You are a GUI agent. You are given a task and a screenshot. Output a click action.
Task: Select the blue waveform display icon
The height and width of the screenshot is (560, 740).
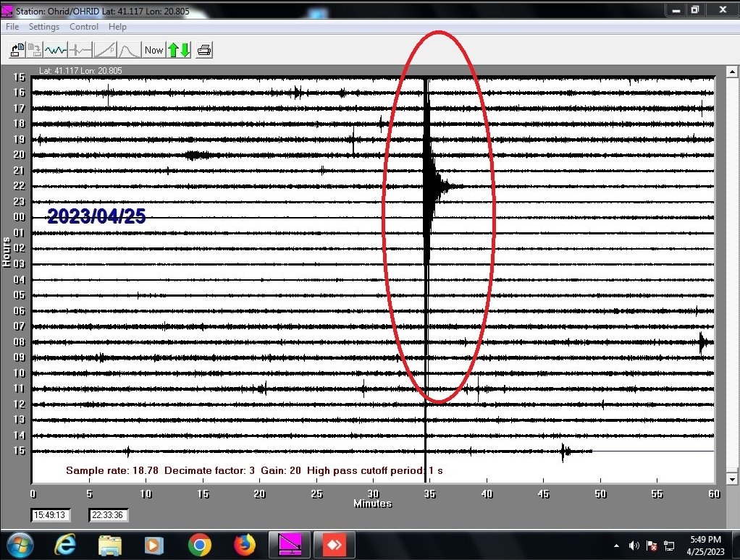tap(56, 50)
